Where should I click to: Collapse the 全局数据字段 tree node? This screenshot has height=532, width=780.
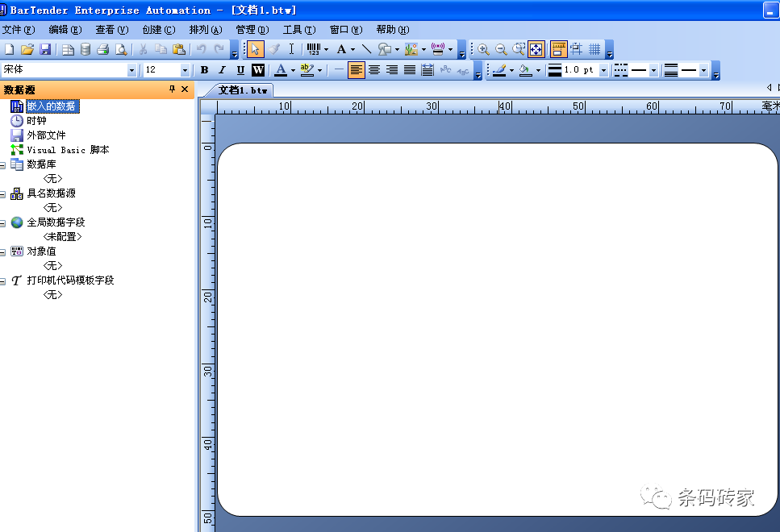click(x=2, y=223)
